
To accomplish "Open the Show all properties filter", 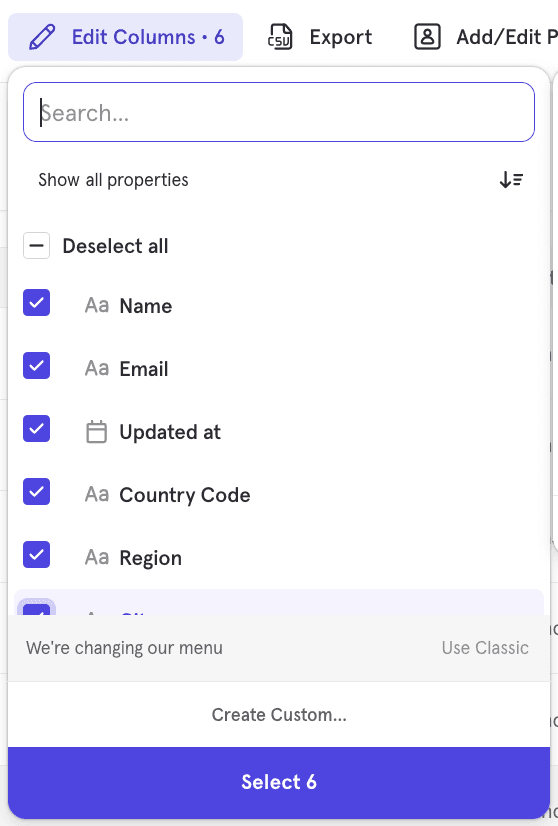I will pos(113,180).
